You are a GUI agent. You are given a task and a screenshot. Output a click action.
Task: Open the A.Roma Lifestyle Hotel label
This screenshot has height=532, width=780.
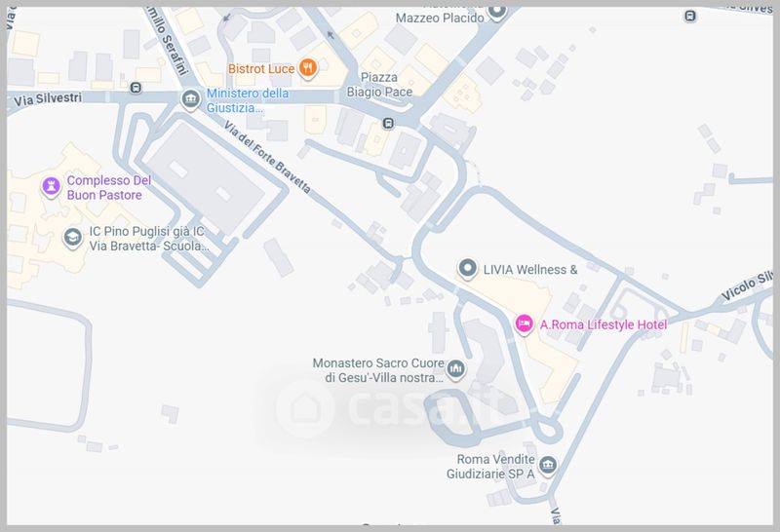[604, 324]
